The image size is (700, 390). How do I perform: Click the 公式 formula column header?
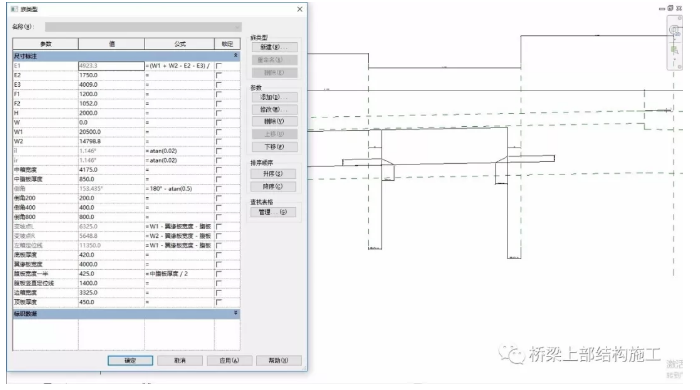click(179, 44)
